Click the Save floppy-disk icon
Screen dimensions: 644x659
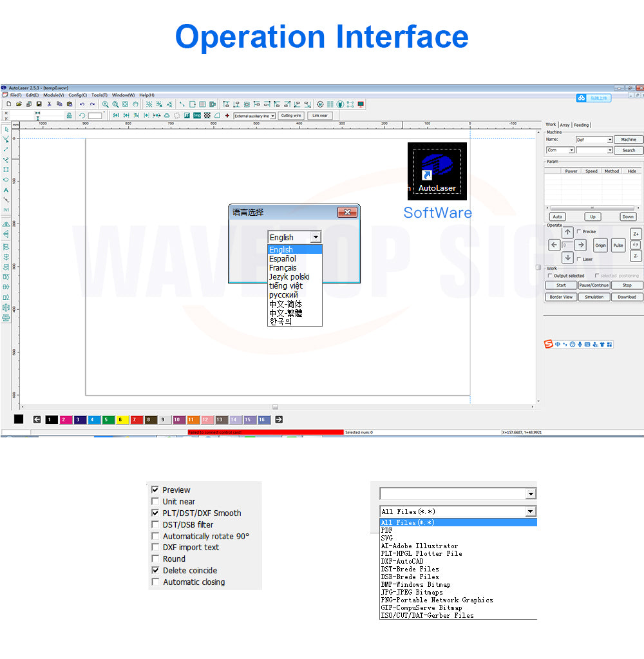[x=39, y=104]
